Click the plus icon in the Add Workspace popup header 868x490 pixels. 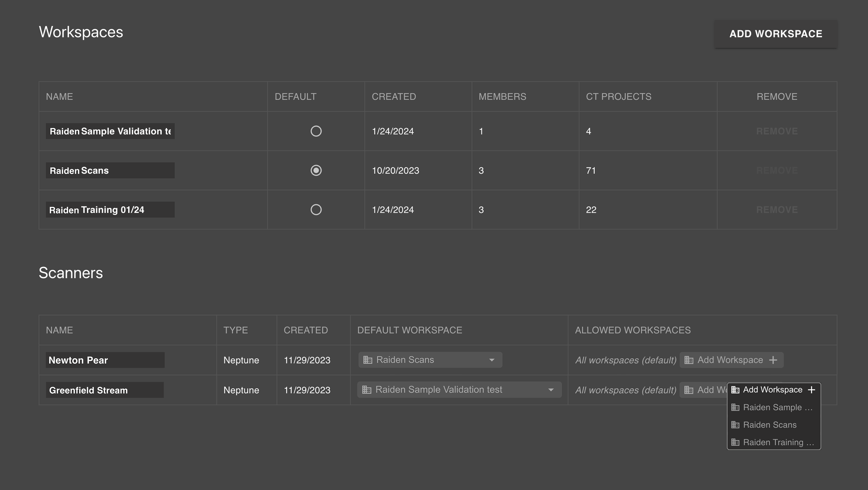click(811, 390)
